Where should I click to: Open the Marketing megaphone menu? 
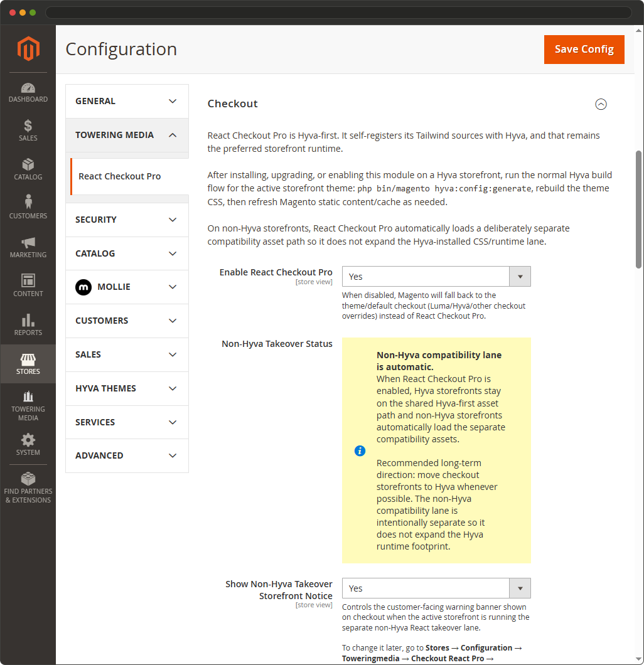(28, 247)
